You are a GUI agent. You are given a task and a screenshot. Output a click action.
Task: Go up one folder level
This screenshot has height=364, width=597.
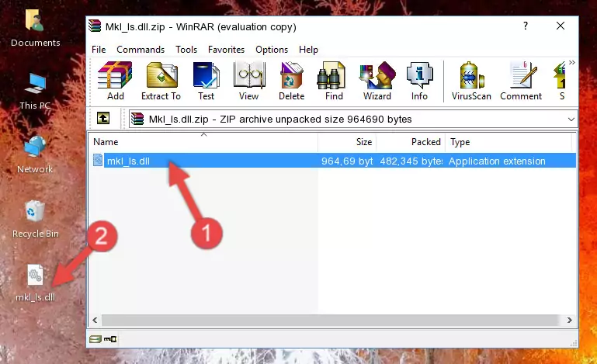103,119
